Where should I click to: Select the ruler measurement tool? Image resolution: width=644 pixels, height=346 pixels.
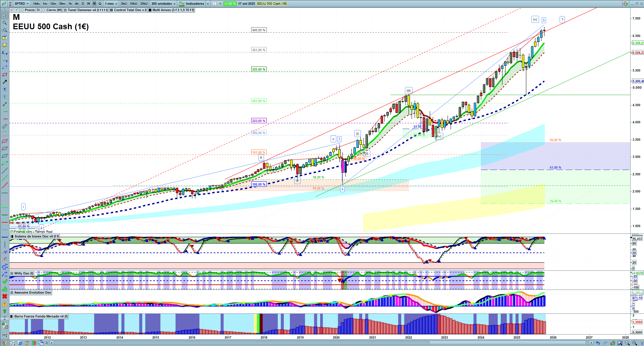[x=5, y=126]
